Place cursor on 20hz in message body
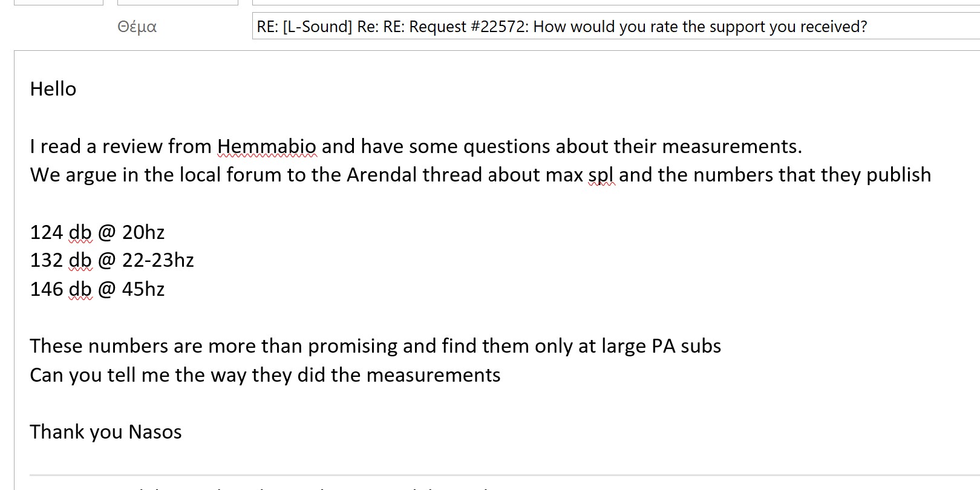 coord(143,232)
